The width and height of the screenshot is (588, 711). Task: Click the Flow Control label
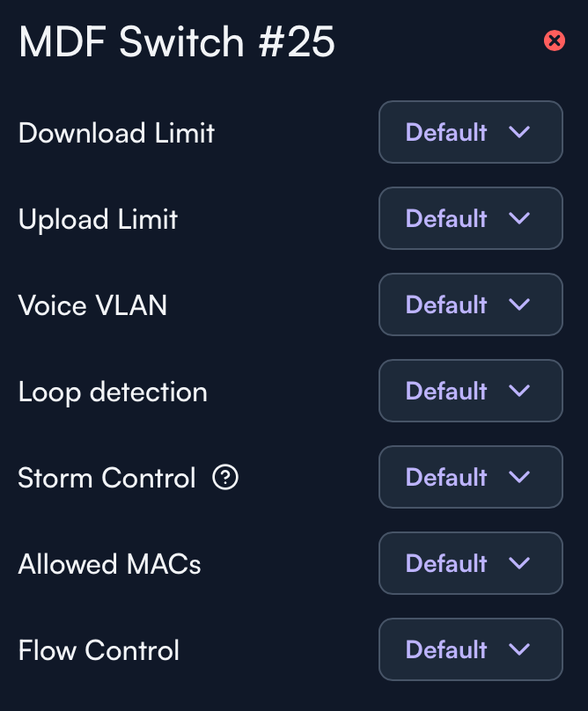pyautogui.click(x=99, y=650)
